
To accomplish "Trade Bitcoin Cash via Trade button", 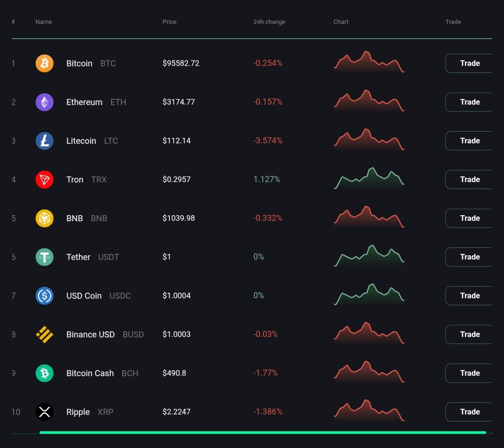I will point(469,373).
